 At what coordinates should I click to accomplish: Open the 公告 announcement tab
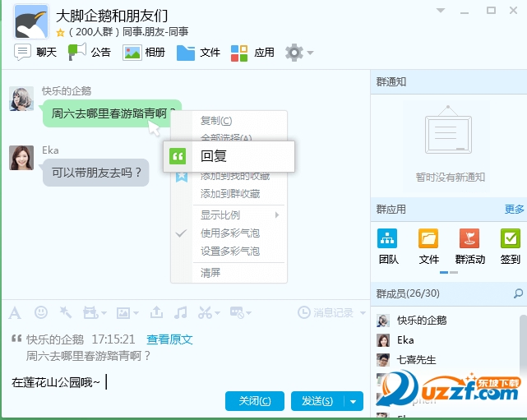click(90, 53)
